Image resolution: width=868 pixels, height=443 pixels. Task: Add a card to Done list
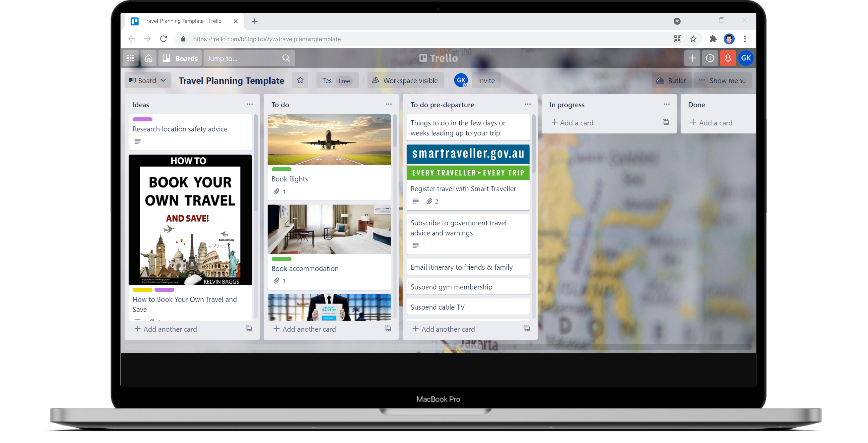[x=711, y=123]
